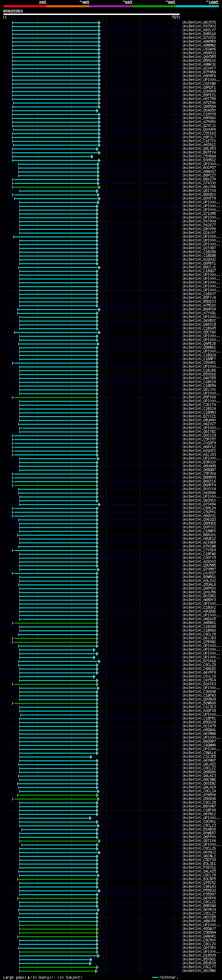Select the UniRef100_B1ABS8 label
Image resolution: width=222 pixels, height=980 pixels.
199,829
